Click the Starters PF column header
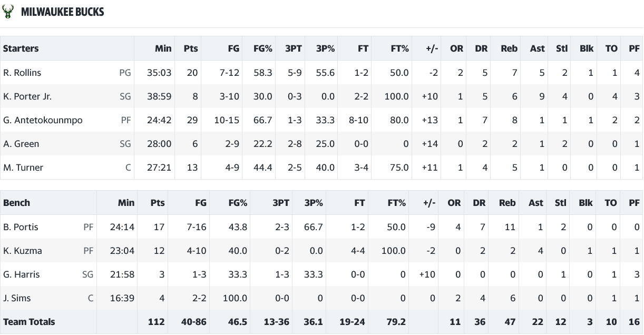Viewport: 644px width, 335px height. point(634,48)
